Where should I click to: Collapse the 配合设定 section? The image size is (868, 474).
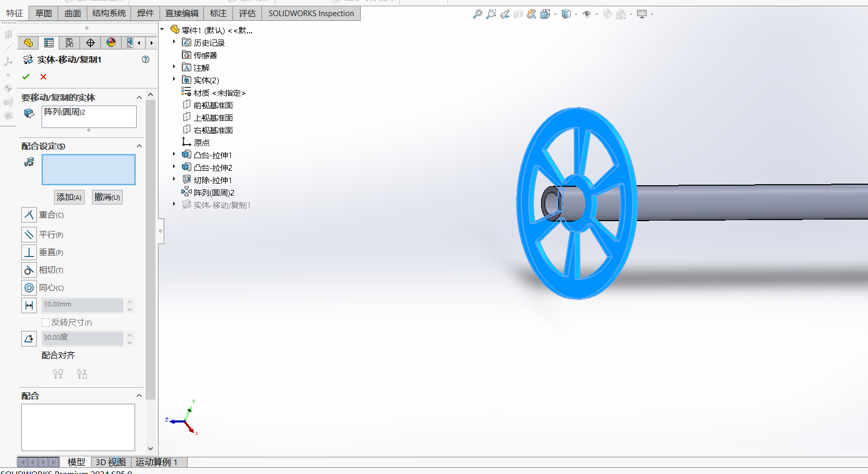click(x=139, y=146)
